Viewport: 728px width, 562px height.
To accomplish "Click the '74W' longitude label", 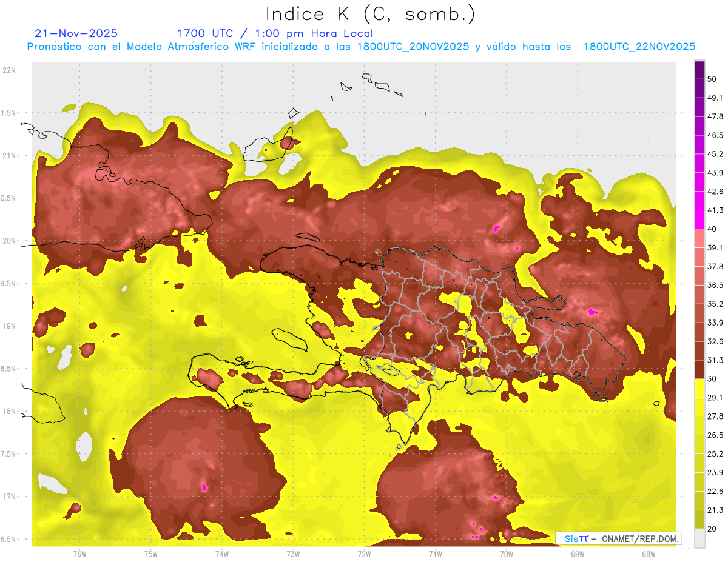I will coord(222,554).
